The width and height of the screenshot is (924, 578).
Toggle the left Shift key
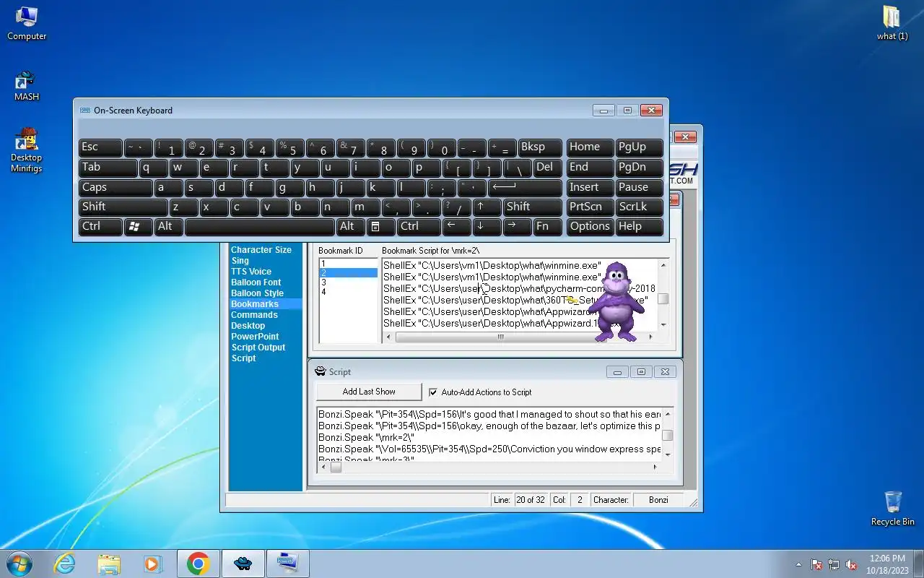tap(123, 207)
